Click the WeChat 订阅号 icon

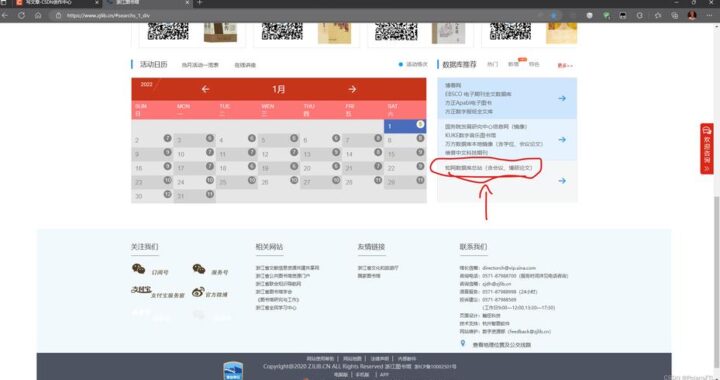click(x=138, y=269)
